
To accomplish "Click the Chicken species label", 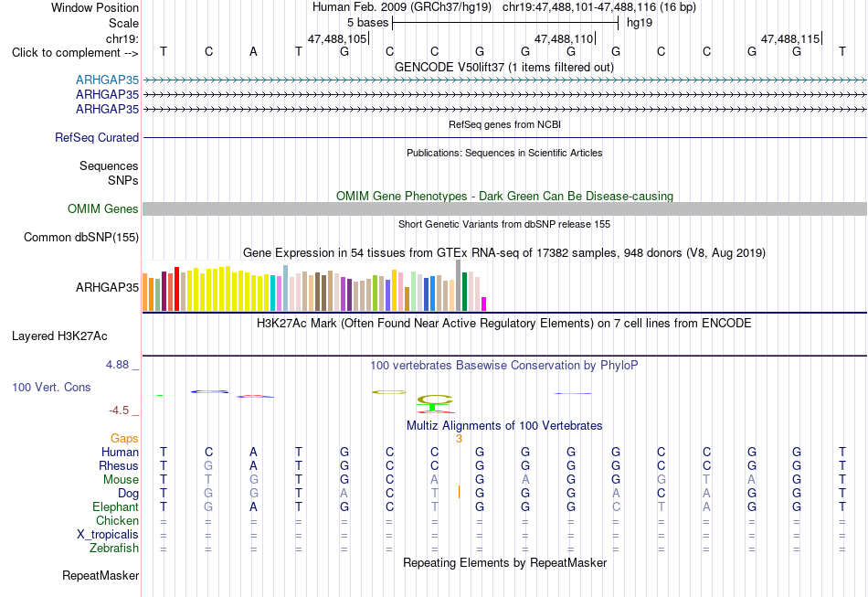I will pos(117,520).
